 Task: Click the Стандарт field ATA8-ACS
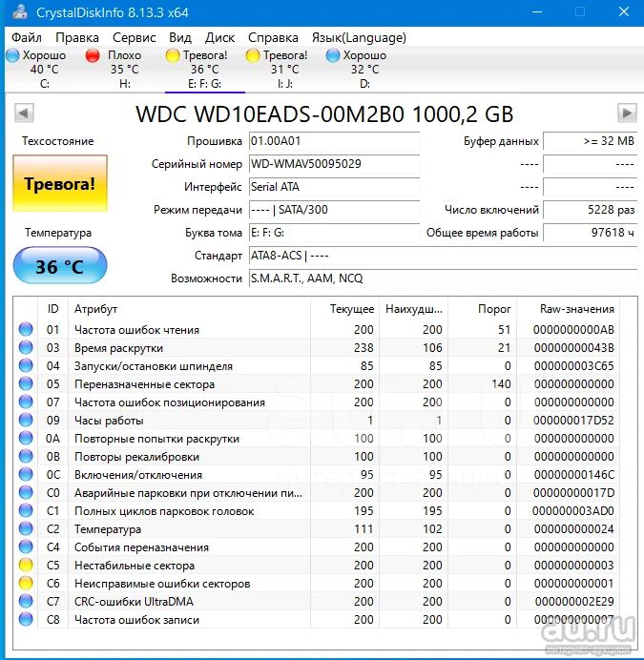pyautogui.click(x=443, y=256)
